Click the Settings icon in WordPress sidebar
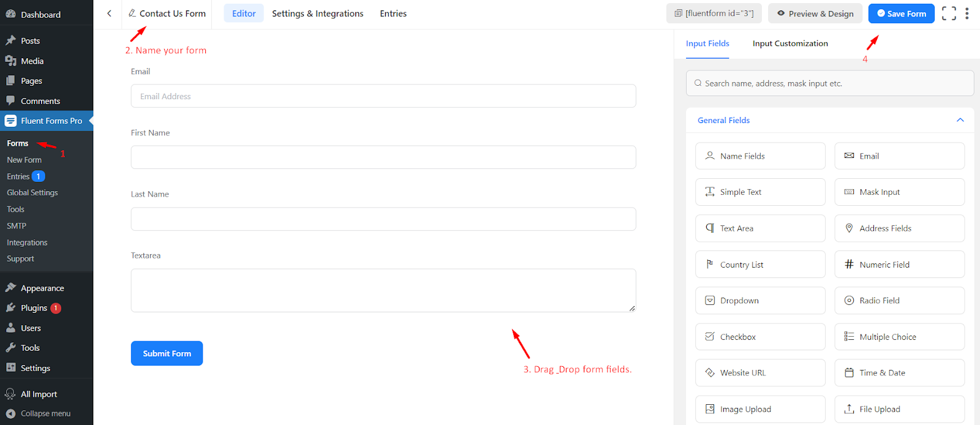980x425 pixels. pyautogui.click(x=10, y=367)
